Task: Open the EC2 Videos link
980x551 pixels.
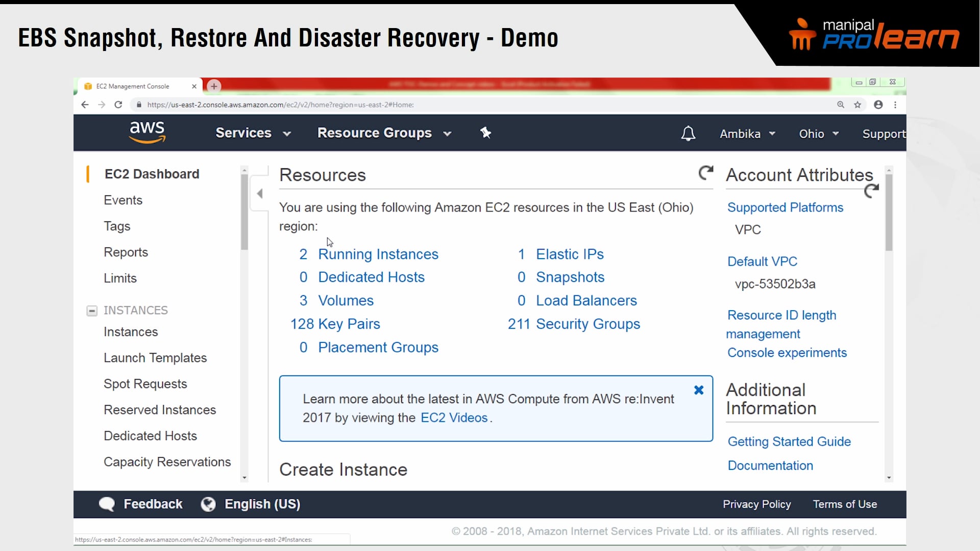Action: (454, 417)
